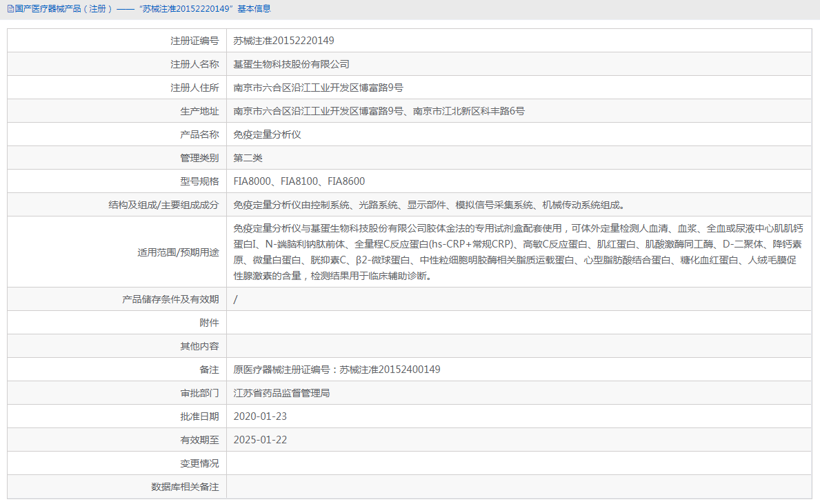Viewport: 820px width, 504px height.
Task: Click the label 批准日期
Action: [199, 416]
